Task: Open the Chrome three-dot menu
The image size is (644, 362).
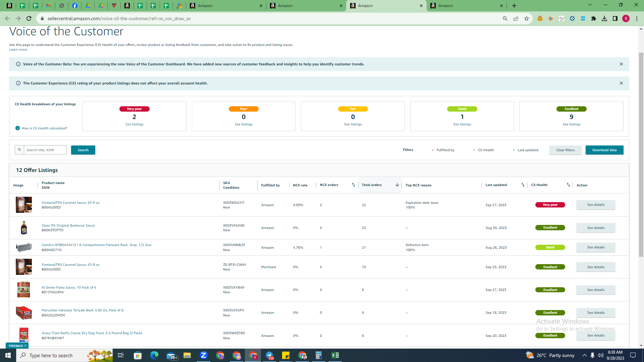Action: 637,18
